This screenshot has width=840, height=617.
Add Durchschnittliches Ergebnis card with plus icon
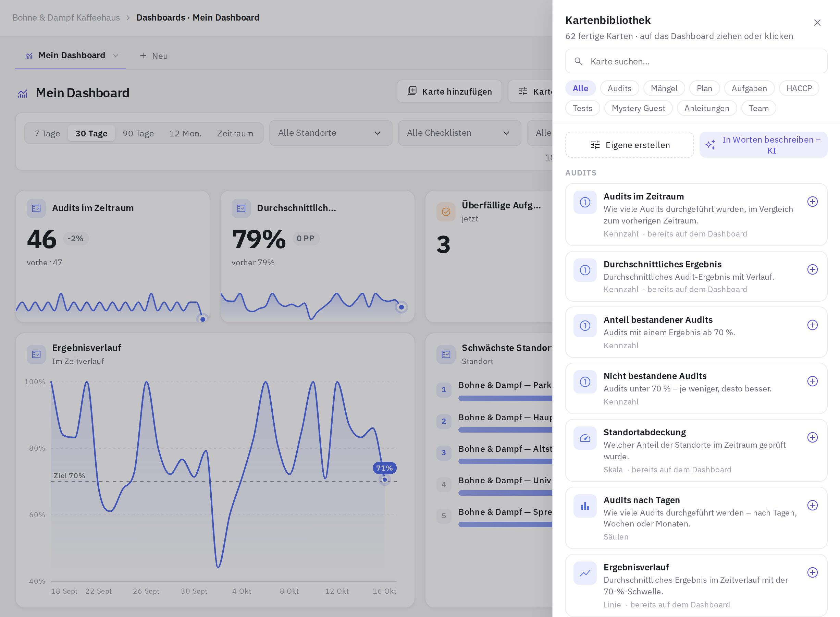[812, 270]
